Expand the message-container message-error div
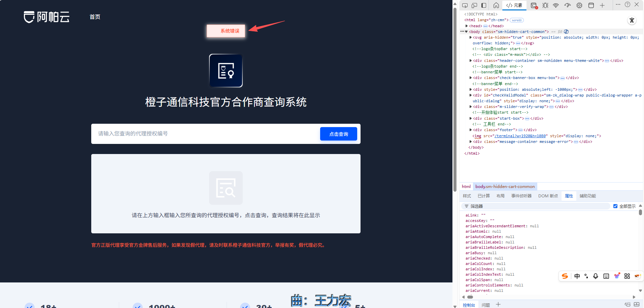 [x=471, y=142]
